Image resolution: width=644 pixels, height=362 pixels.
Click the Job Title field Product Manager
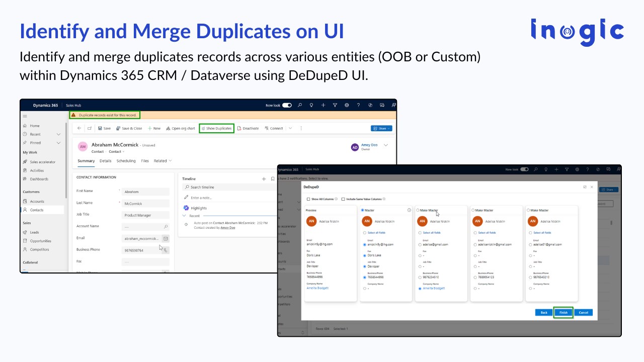click(145, 215)
